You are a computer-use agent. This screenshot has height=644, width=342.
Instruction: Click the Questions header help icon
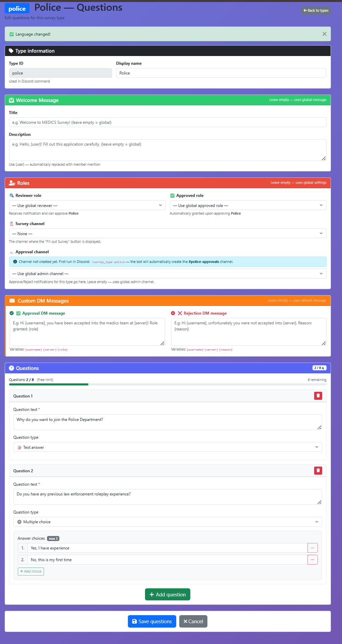coord(11,368)
